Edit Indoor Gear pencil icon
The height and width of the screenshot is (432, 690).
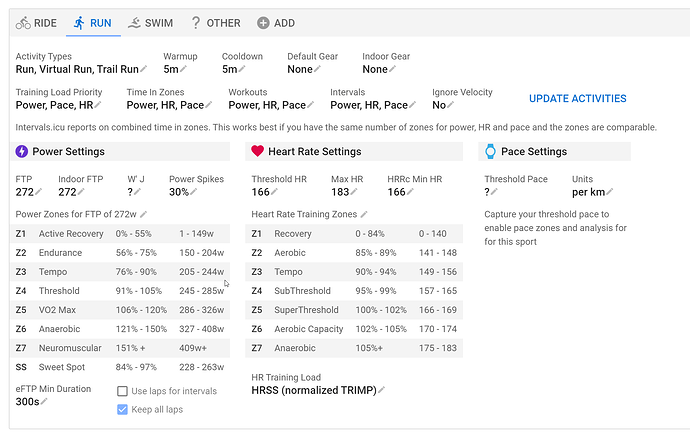[x=393, y=69]
